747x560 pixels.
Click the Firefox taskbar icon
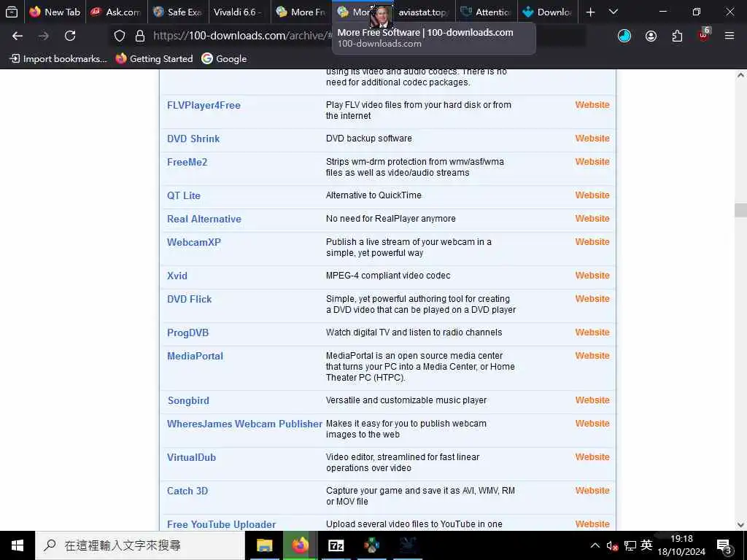pos(300,545)
